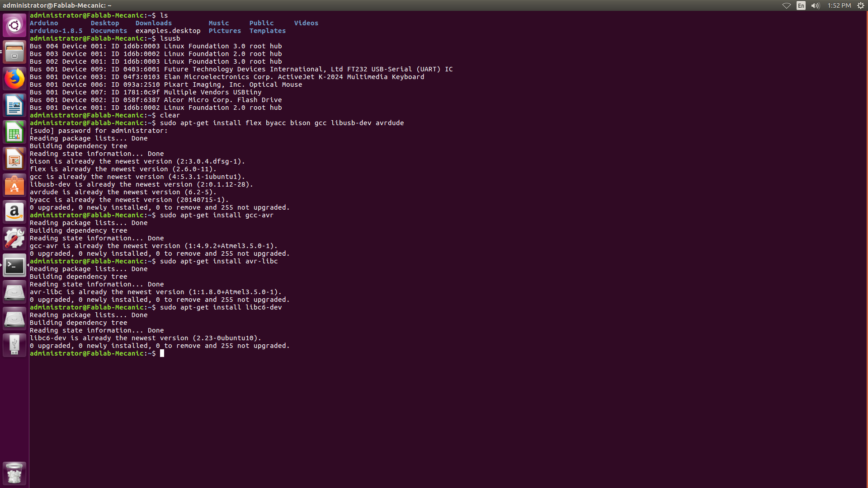This screenshot has width=868, height=488.
Task: Click the 'sudo apt-get install gcc-avr' command
Action: click(217, 215)
